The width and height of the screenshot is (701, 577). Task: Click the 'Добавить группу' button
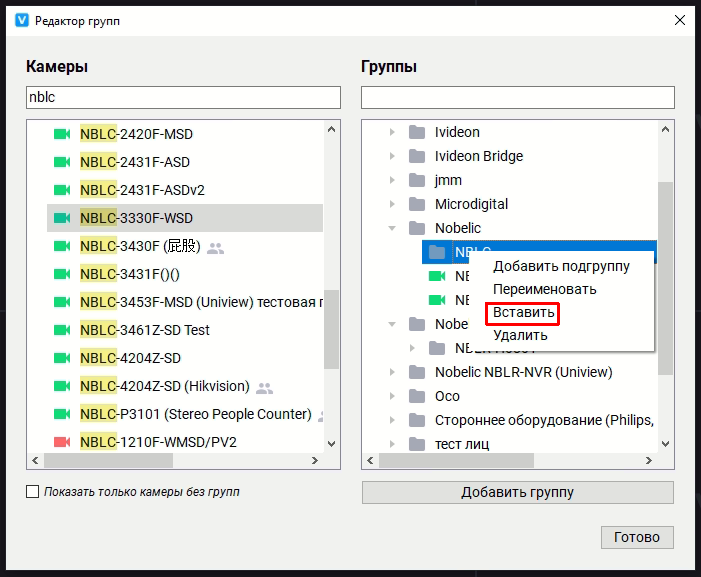518,493
